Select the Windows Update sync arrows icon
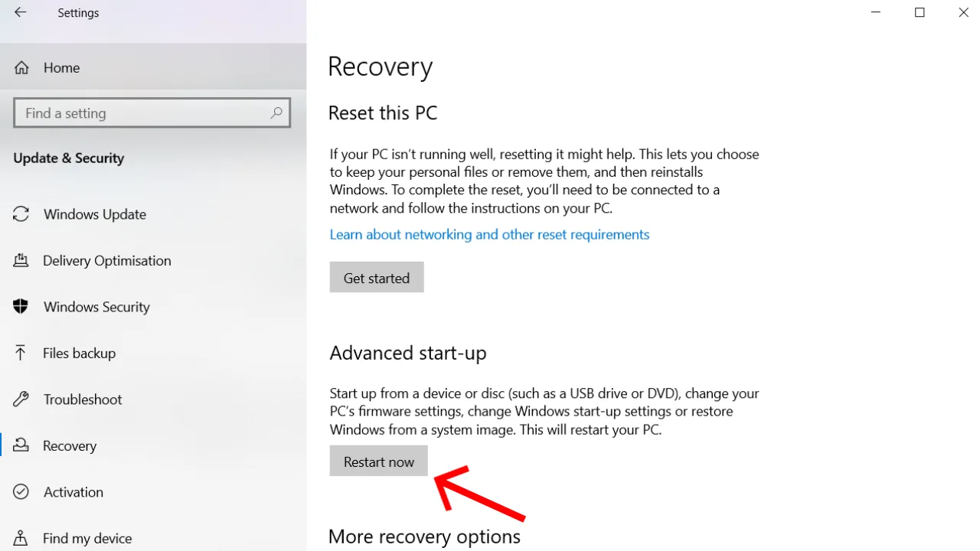Image resolution: width=980 pixels, height=551 pixels. coord(21,214)
